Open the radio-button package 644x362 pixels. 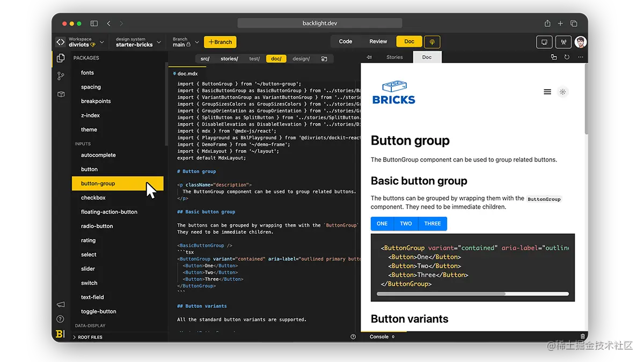(x=97, y=226)
